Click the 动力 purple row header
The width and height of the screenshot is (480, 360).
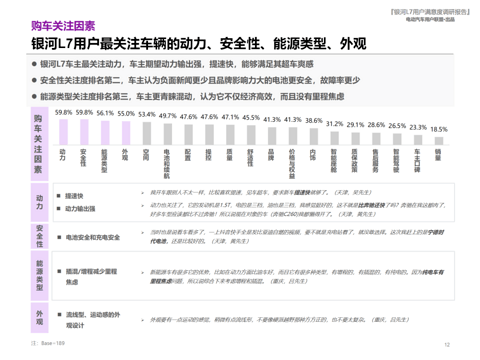point(40,202)
